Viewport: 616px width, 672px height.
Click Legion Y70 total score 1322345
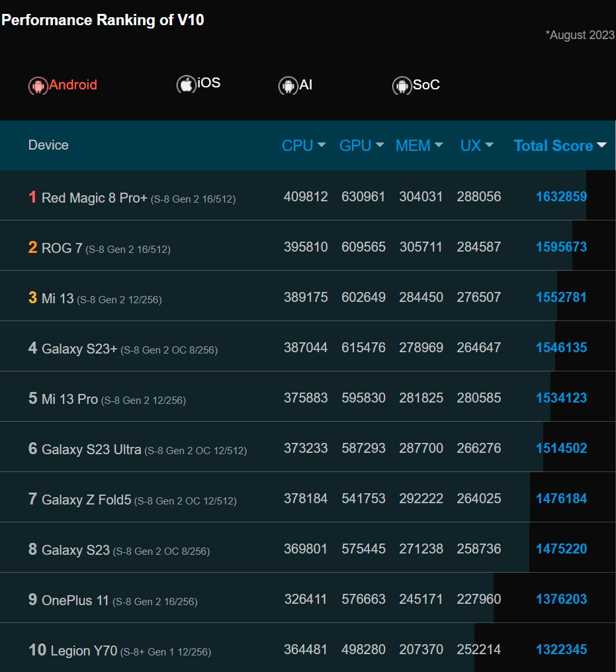pos(561,649)
